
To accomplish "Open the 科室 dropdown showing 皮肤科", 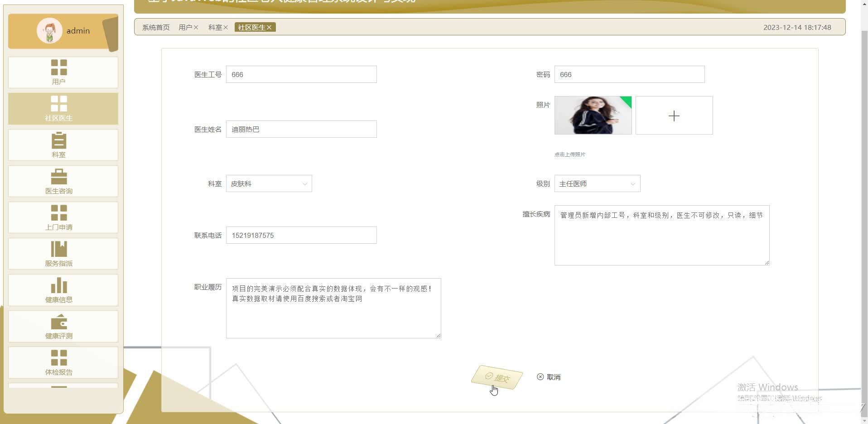I will [269, 183].
